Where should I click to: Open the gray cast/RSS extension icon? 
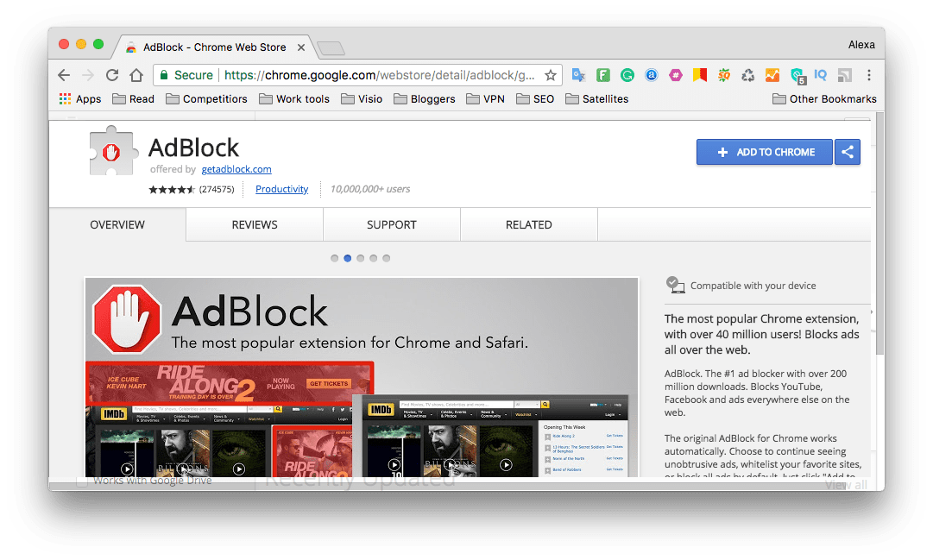pyautogui.click(x=845, y=75)
